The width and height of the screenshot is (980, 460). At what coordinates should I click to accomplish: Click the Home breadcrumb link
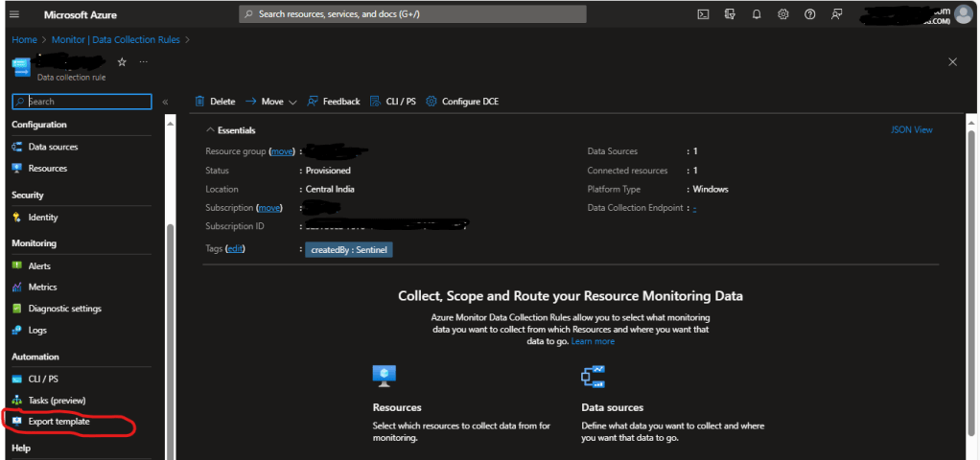24,39
